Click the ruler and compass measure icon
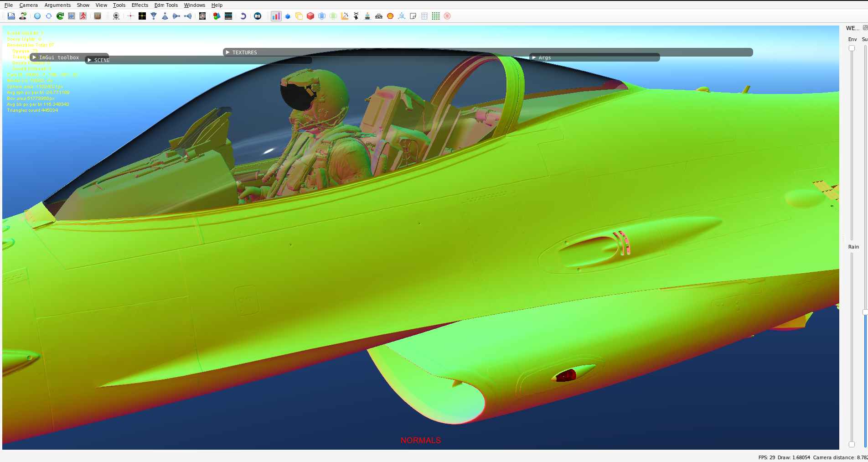 click(345, 16)
